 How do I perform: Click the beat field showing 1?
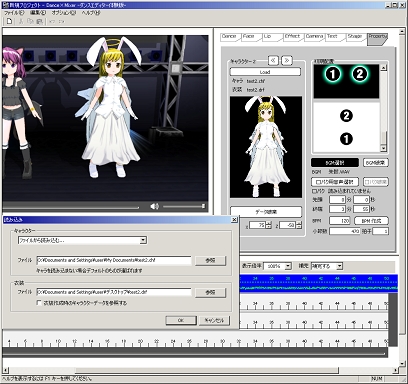click(380, 231)
